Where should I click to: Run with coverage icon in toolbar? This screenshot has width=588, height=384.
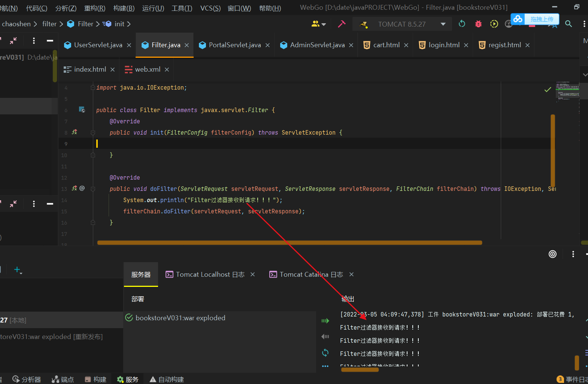pyautogui.click(x=494, y=24)
